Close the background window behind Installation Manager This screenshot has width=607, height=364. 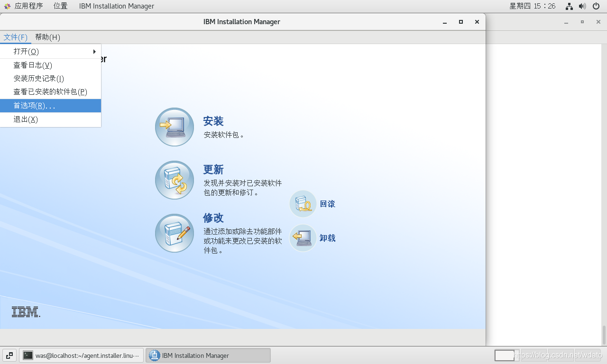point(598,22)
